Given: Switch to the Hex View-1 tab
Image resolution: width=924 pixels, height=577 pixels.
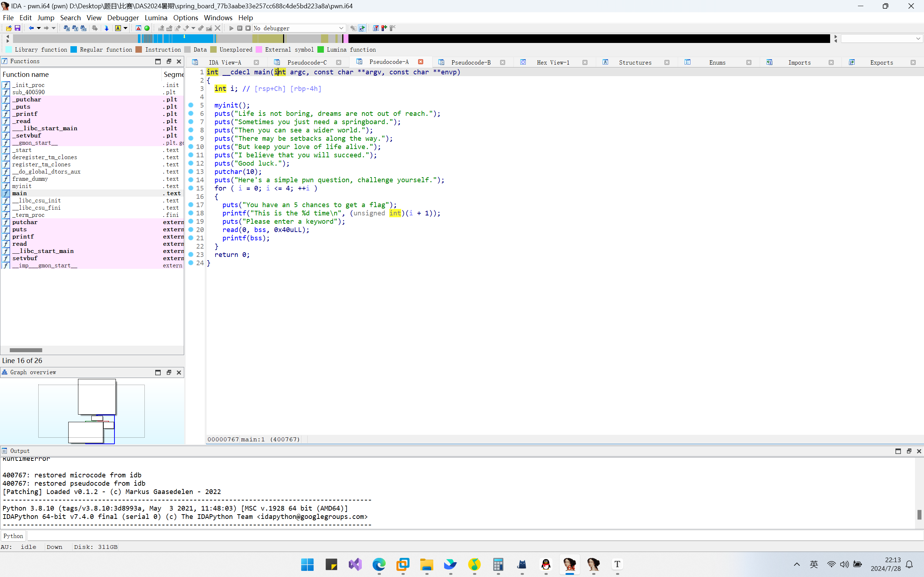Looking at the screenshot, I should (553, 62).
